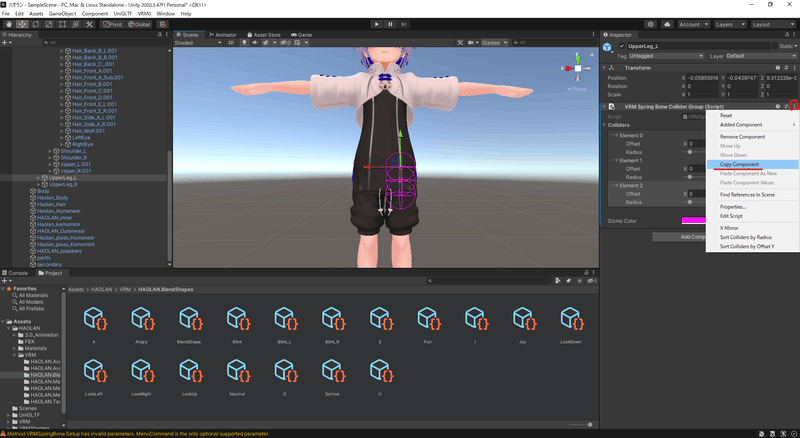Screen dimensions: 800x438
Task: Select the Rotate tool
Action: 36,24
